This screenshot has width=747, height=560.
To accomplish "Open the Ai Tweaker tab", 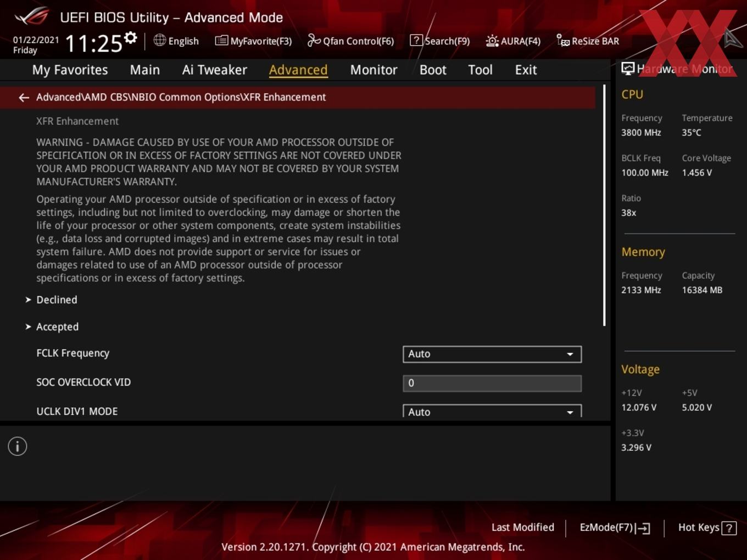I will (x=215, y=70).
